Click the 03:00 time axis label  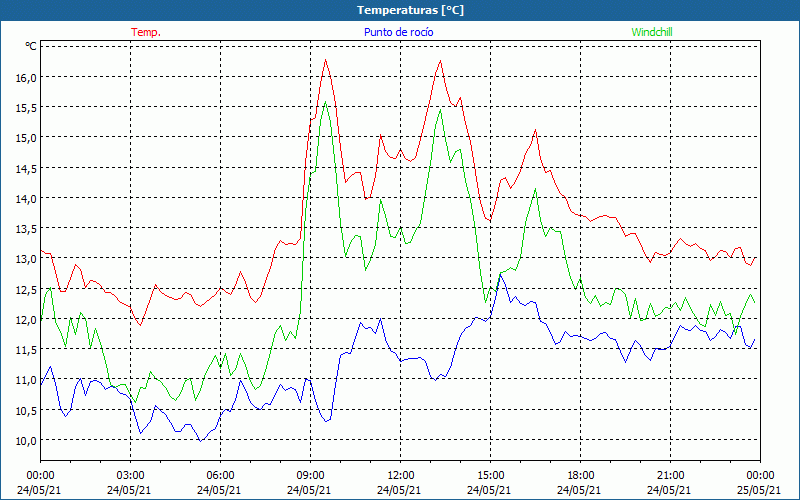click(131, 476)
